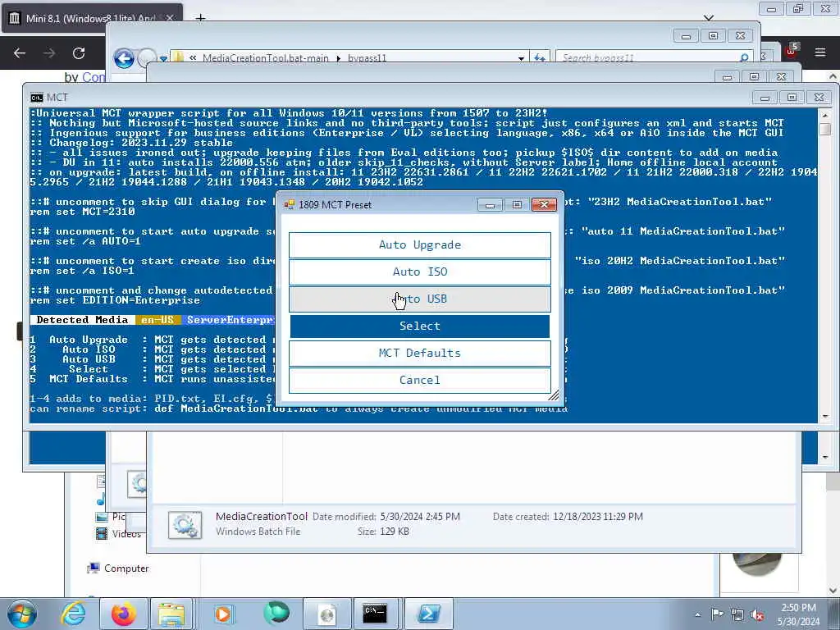This screenshot has height=630, width=840.
Task: Open the batch file gear icon on taskbar
Action: (x=326, y=614)
